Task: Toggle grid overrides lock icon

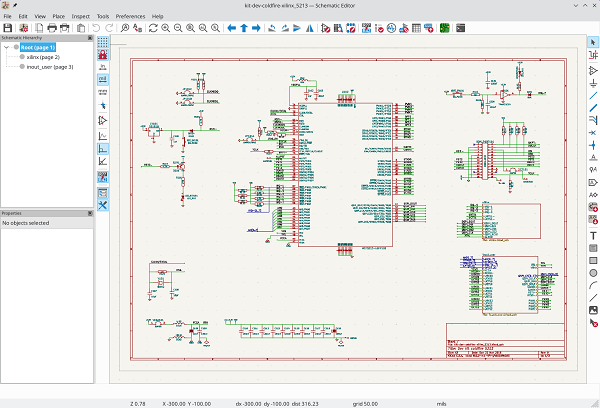Action: pyautogui.click(x=103, y=55)
